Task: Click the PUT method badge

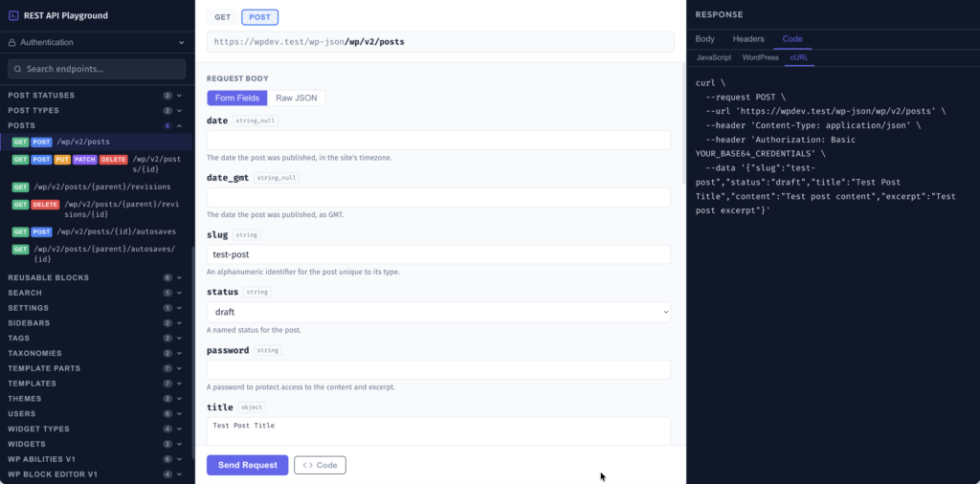Action: [62, 160]
